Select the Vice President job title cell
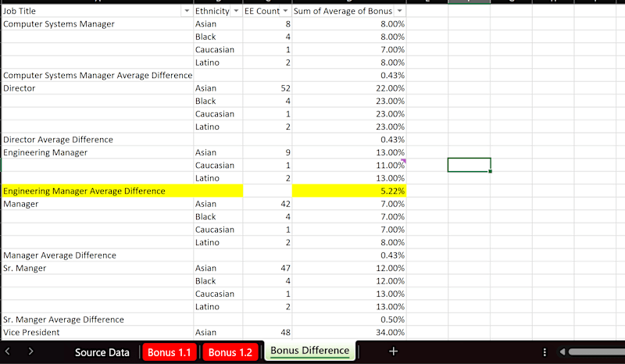625x364 pixels. [x=98, y=332]
